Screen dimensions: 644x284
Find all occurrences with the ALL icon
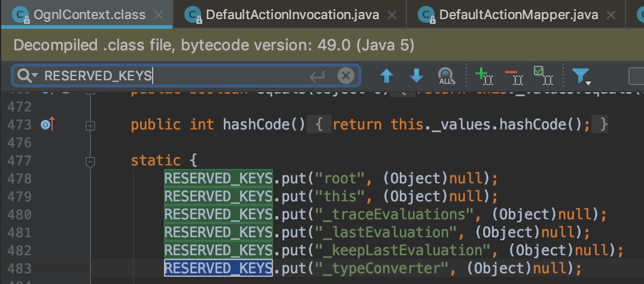pyautogui.click(x=446, y=76)
